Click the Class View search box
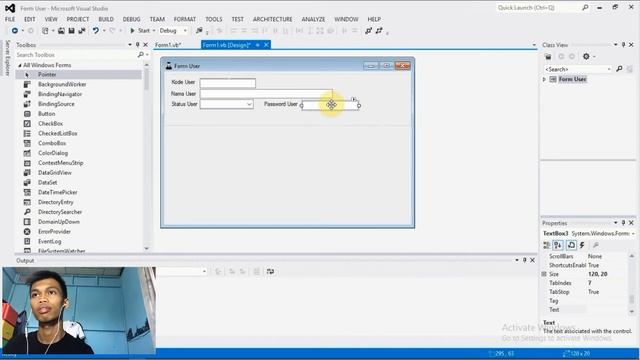Screen dimensions: 640x360 pos(578,69)
